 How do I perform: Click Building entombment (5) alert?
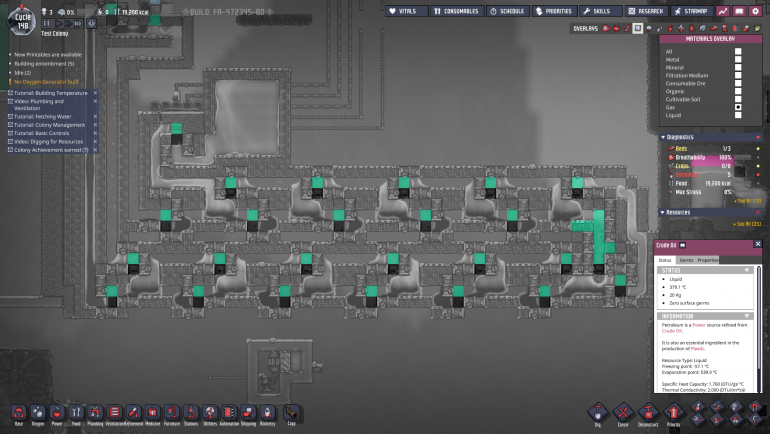coord(44,64)
